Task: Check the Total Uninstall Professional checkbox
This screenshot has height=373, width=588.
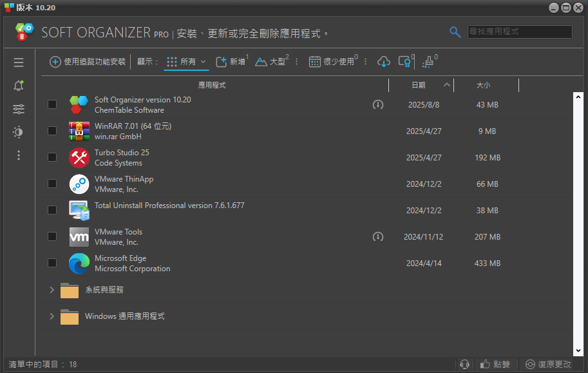Action: coord(52,210)
